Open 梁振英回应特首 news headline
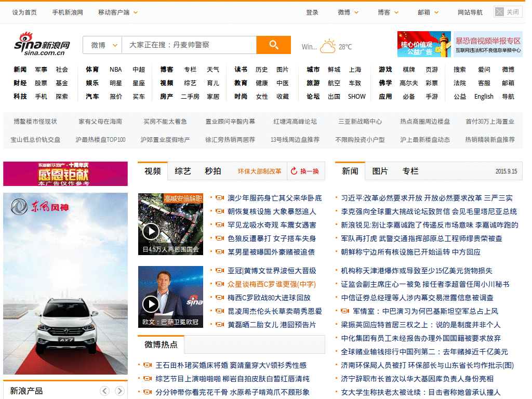This screenshot has height=399, width=532. (x=421, y=325)
